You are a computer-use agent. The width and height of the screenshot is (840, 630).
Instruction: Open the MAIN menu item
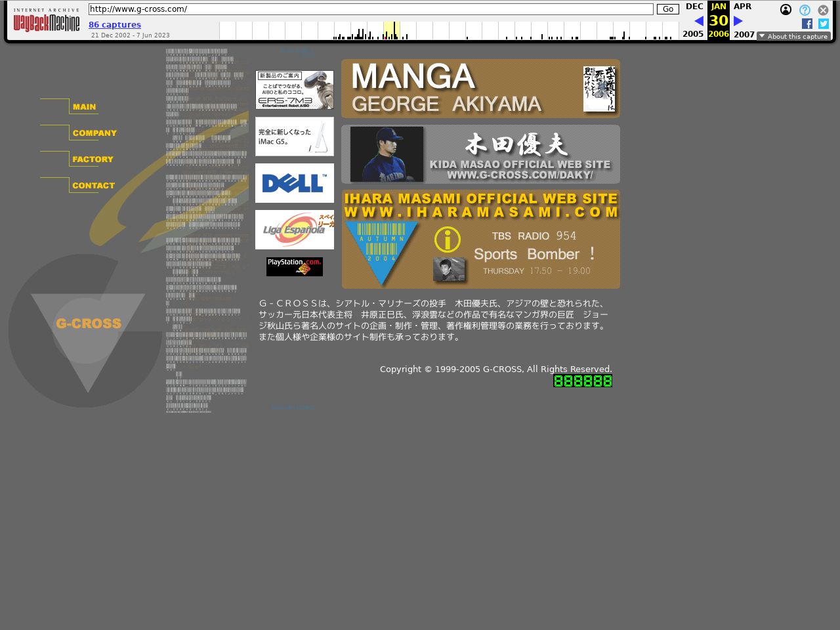tap(84, 107)
